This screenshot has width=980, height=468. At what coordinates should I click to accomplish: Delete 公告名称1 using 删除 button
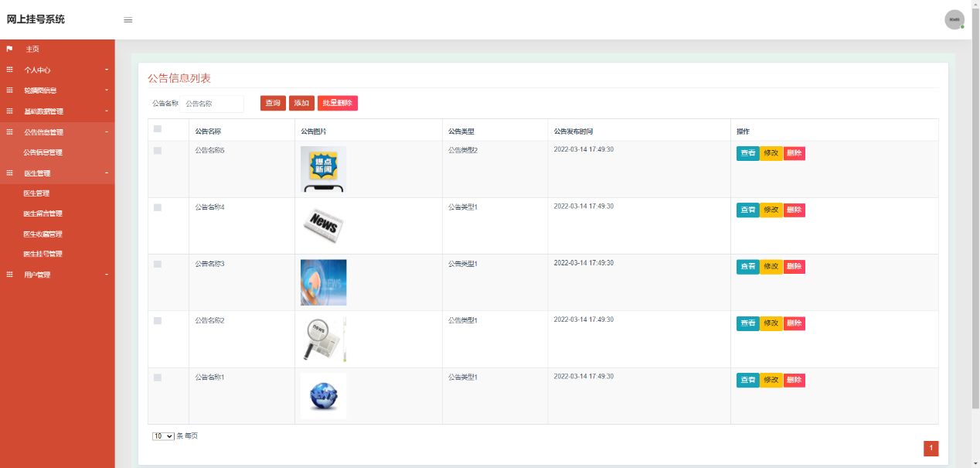[795, 380]
